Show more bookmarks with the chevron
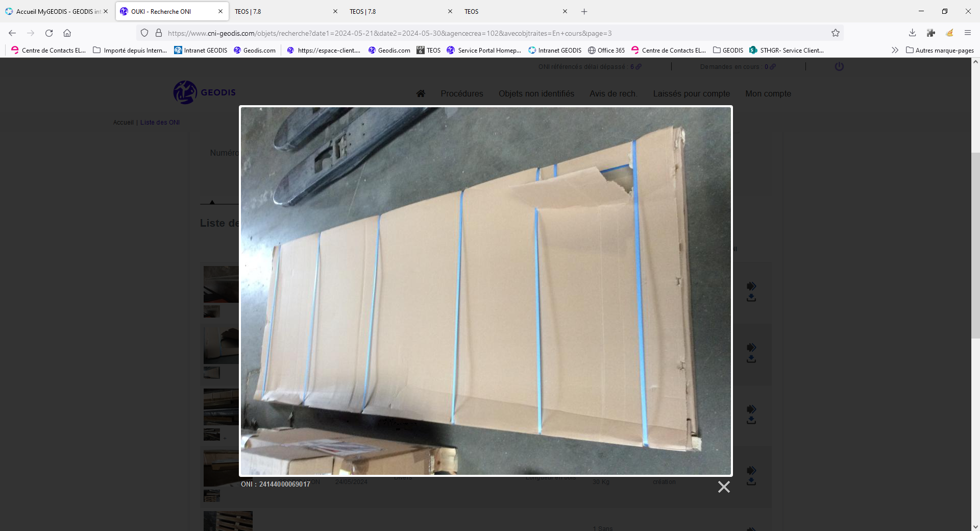This screenshot has width=980, height=531. click(x=895, y=50)
